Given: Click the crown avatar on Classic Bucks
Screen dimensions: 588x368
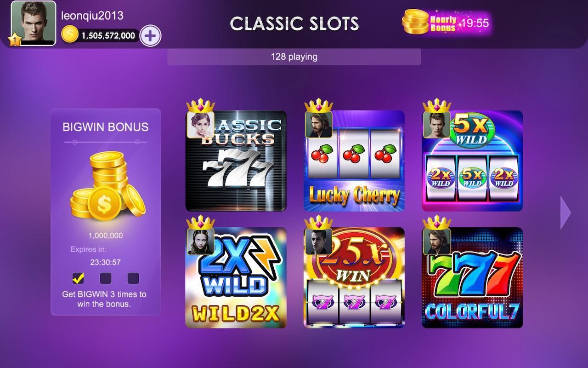Looking at the screenshot, I should (x=200, y=118).
